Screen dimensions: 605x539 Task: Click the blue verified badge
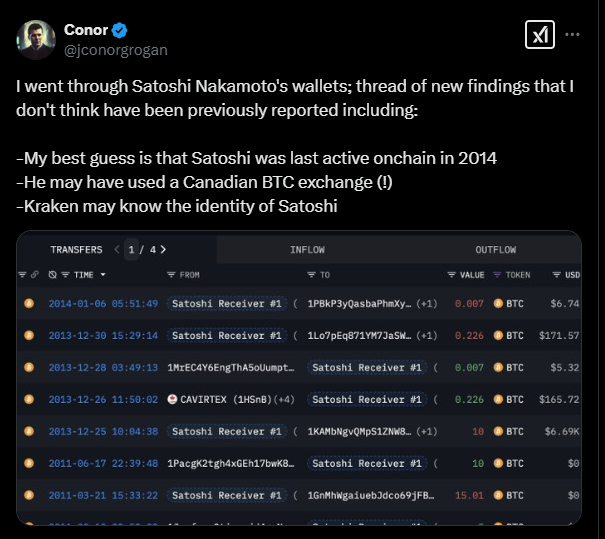tap(119, 30)
